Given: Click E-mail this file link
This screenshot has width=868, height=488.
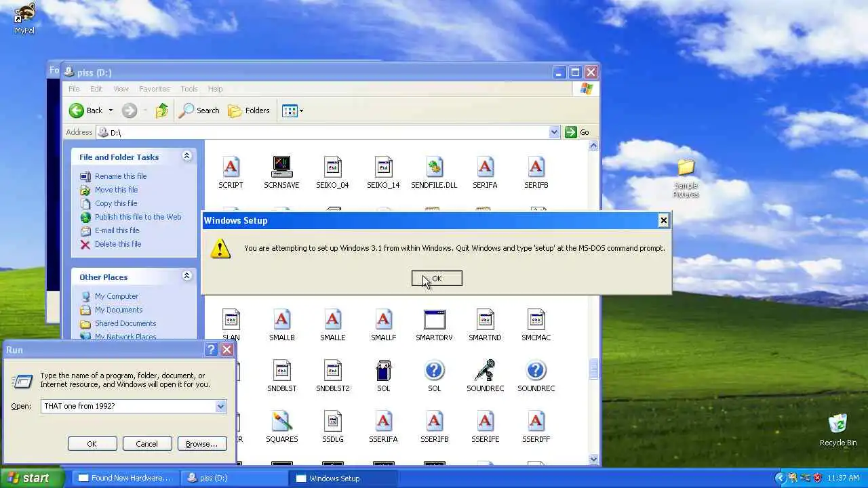Looking at the screenshot, I should click(x=117, y=230).
